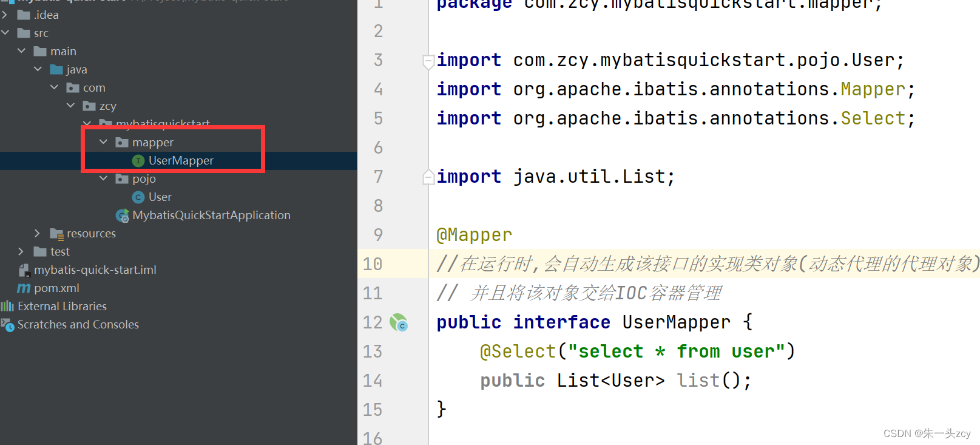This screenshot has width=980, height=445.
Task: Select External Libraries node
Action: pos(62,306)
